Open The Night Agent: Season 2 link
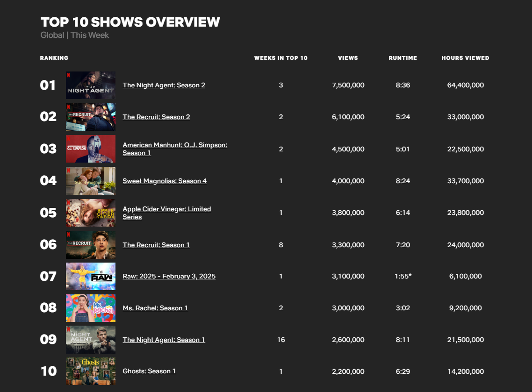Screen dimensions: 532x392 click(x=164, y=85)
